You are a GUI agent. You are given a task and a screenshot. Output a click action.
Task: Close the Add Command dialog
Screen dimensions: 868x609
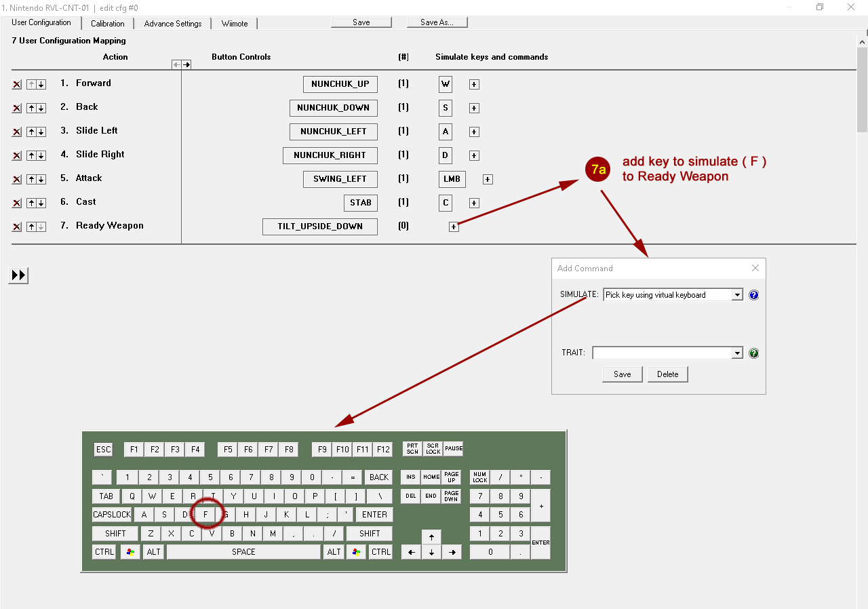(x=755, y=269)
